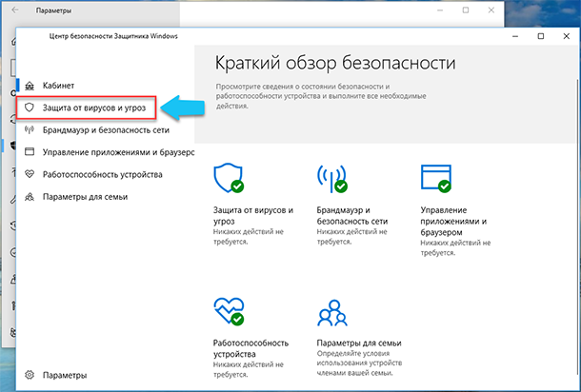Open the large shield tile icon
Screen dimensions: 581x392
coord(229,178)
